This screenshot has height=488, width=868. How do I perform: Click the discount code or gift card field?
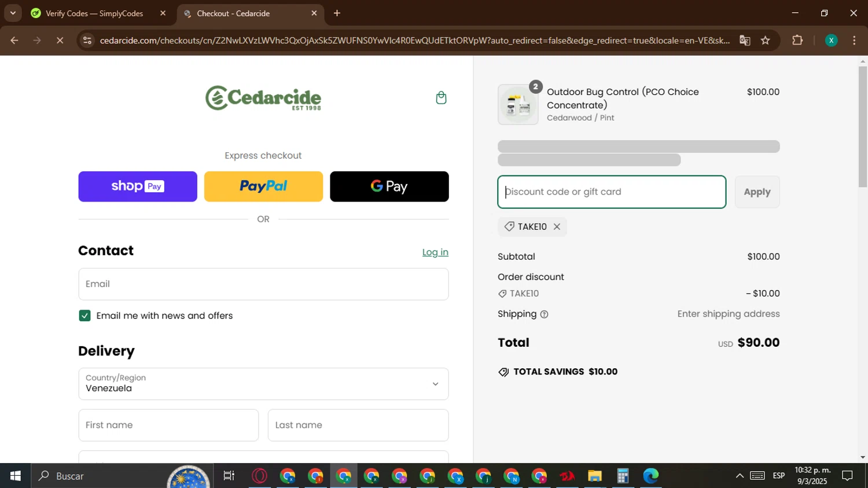point(612,192)
